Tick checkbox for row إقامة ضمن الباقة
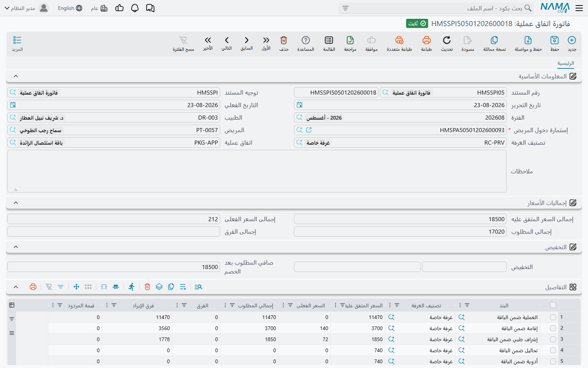Viewport: 588px width, 368px height. [x=553, y=328]
